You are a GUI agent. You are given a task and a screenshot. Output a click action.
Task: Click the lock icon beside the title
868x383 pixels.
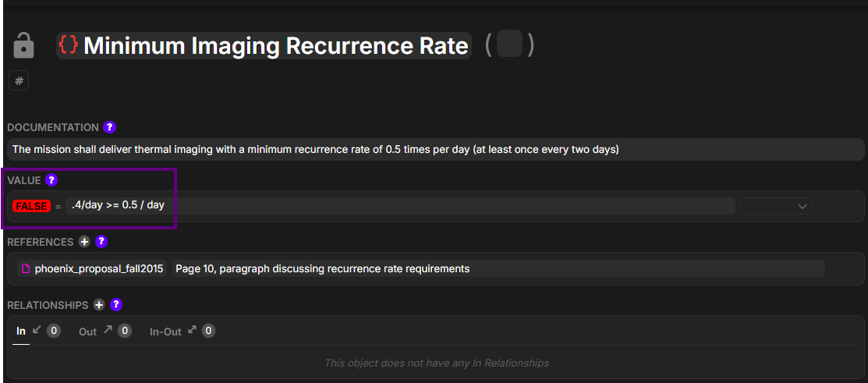tap(24, 45)
